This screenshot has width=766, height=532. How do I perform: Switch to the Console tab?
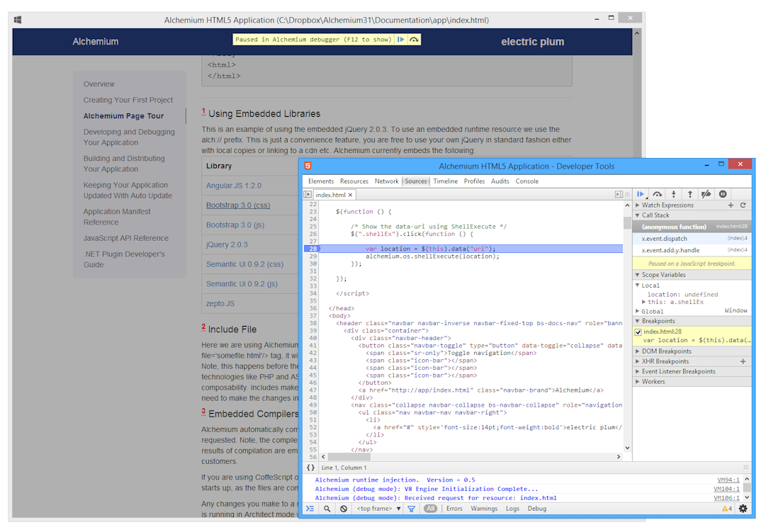pyautogui.click(x=527, y=181)
